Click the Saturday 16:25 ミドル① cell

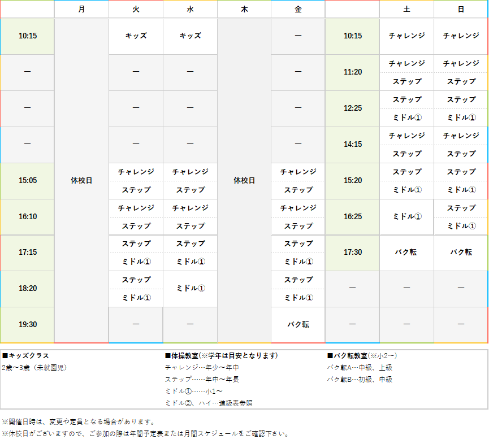[406, 217]
